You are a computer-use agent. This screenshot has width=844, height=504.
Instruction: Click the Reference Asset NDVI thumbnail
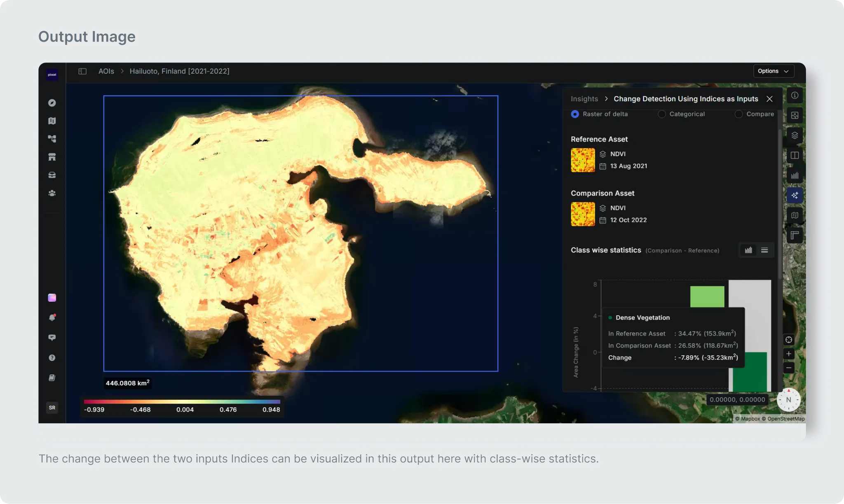click(583, 160)
